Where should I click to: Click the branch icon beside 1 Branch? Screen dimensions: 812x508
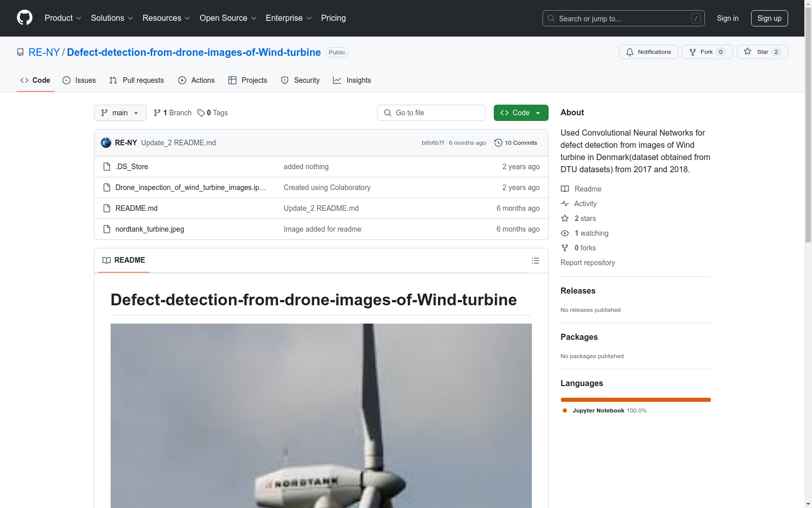coord(157,113)
